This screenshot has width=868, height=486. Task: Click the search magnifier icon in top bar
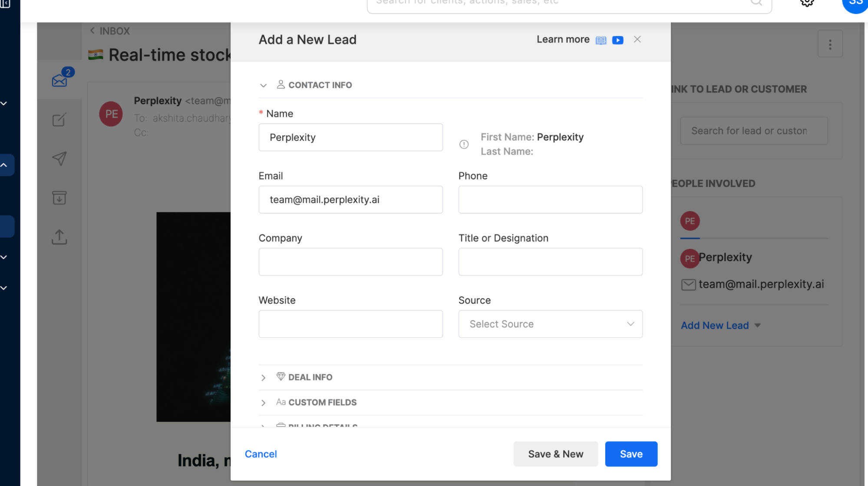756,2
